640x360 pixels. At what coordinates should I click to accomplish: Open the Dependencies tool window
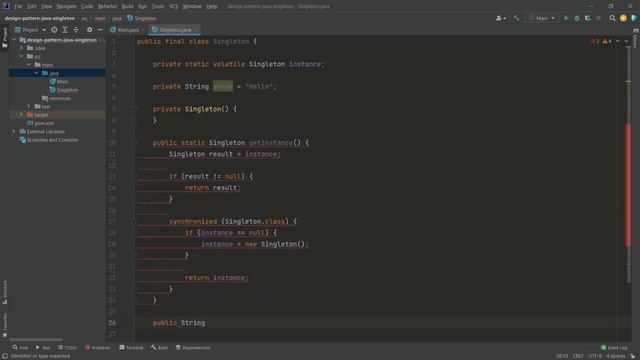[193, 348]
